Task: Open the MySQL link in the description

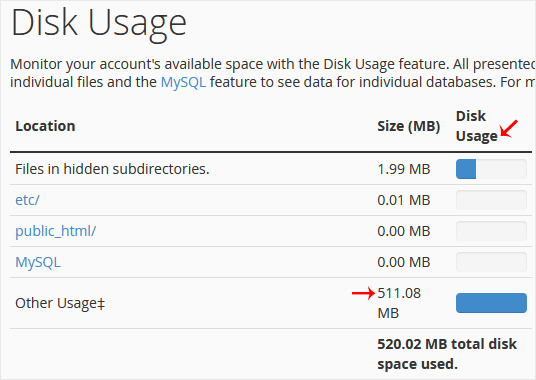Action: [184, 82]
